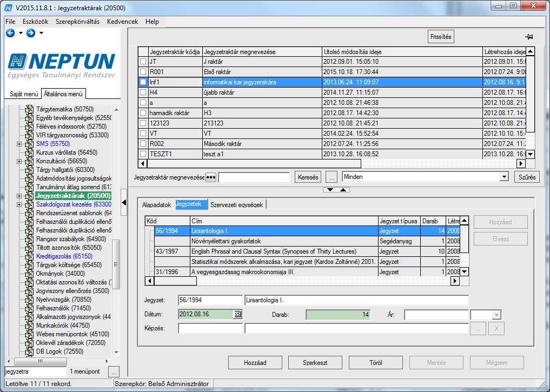Open the Alapadatok tab

click(156, 205)
